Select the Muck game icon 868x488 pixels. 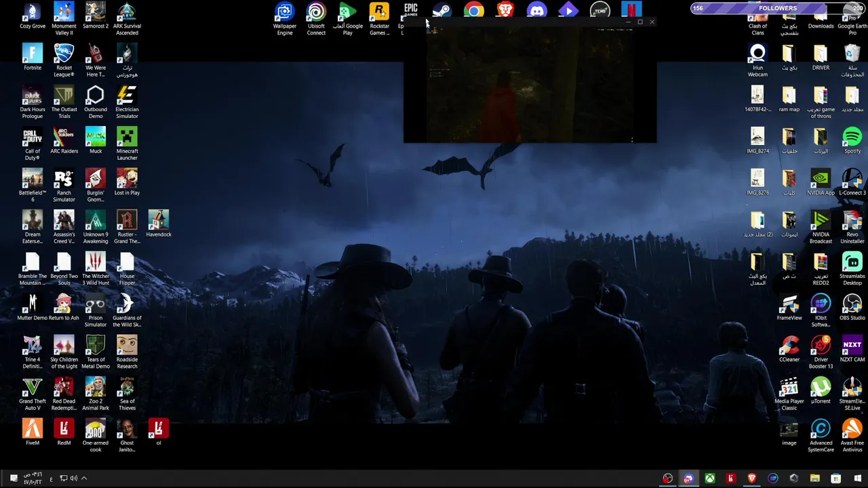96,141
